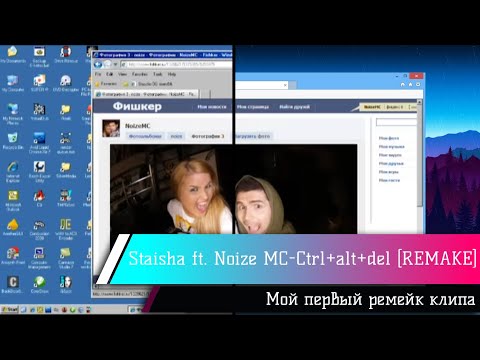Open the Tools menu in the old browser

(x=158, y=74)
